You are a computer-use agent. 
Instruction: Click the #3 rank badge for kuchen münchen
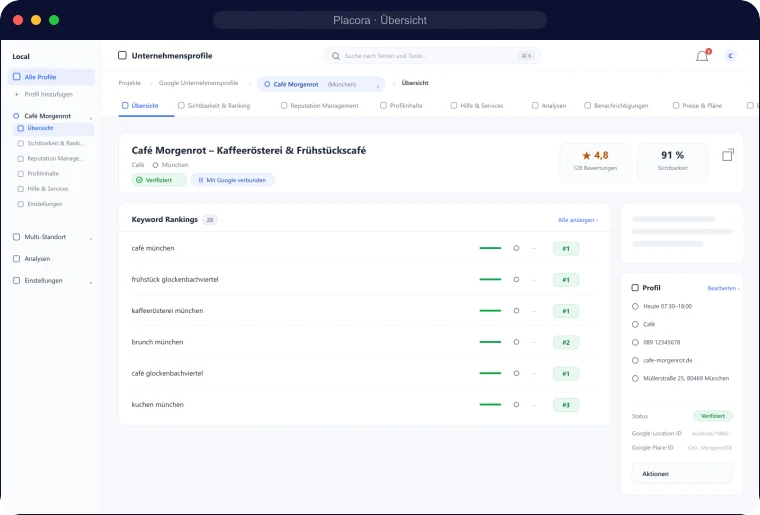pos(566,405)
